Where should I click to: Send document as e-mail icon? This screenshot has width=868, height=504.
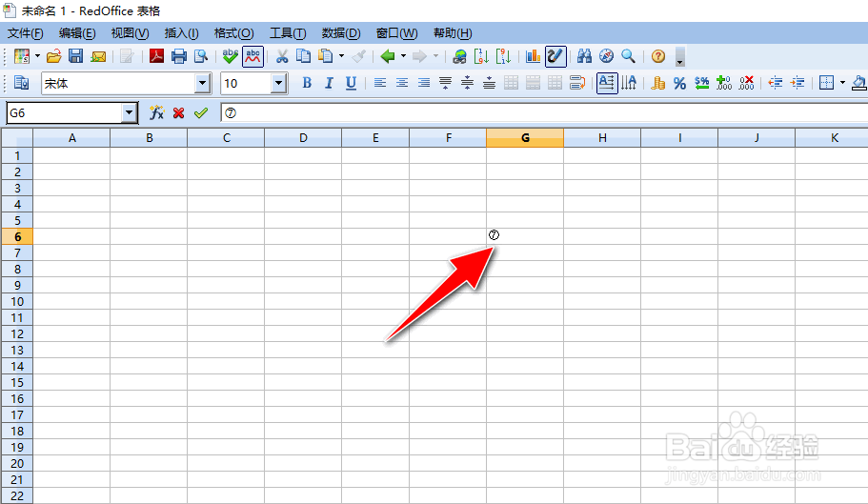pos(98,56)
